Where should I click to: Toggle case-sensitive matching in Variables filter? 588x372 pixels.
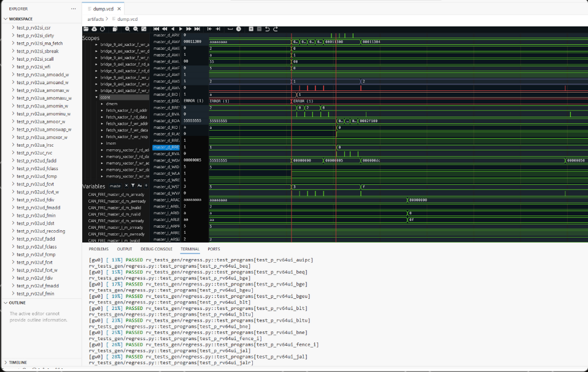139,185
